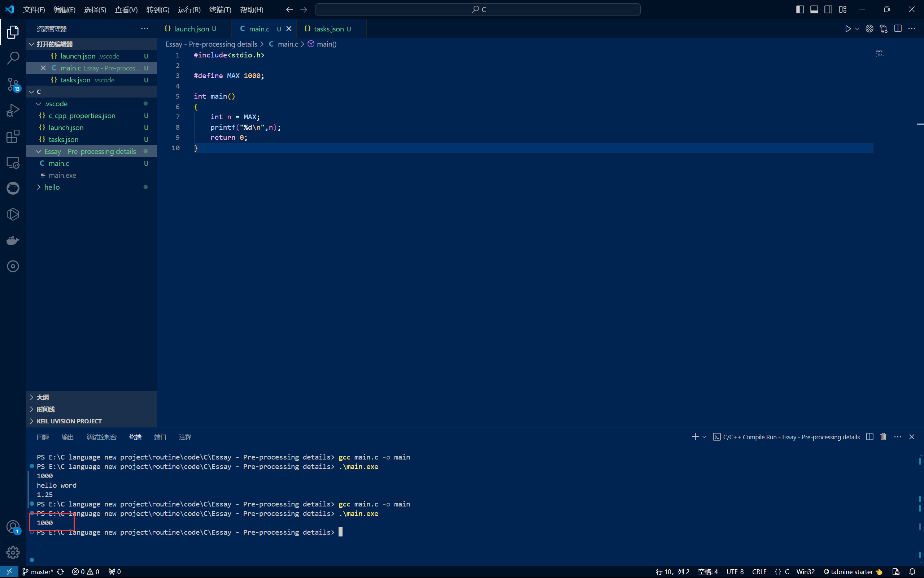Screen dimensions: 924x578
Task: Open main.exe in the file tree
Action: [92, 175]
